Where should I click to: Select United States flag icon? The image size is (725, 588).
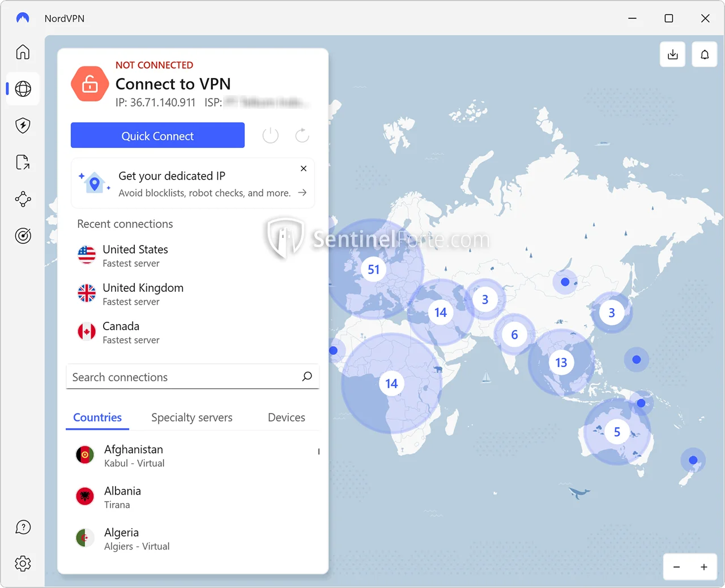[87, 255]
